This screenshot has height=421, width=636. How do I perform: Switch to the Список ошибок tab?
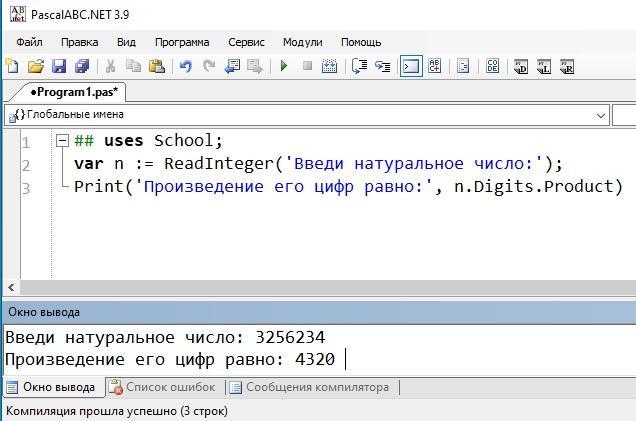pyautogui.click(x=164, y=387)
